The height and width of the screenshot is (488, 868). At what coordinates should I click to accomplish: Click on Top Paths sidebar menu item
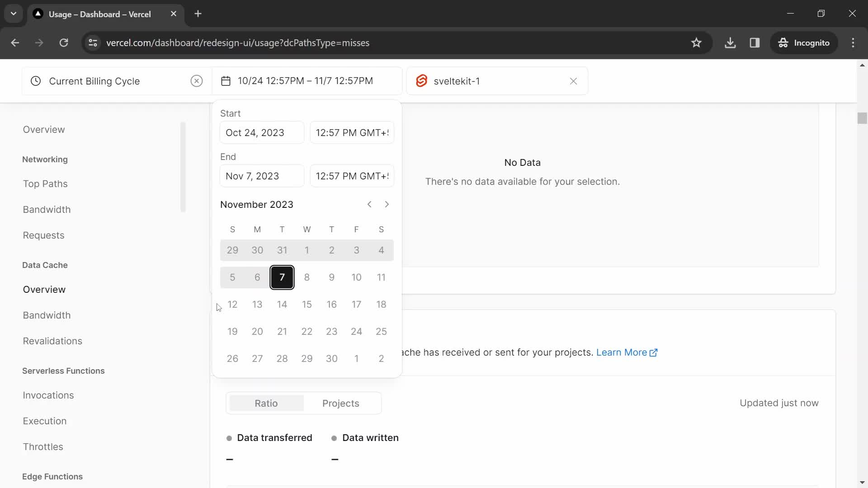click(x=45, y=183)
